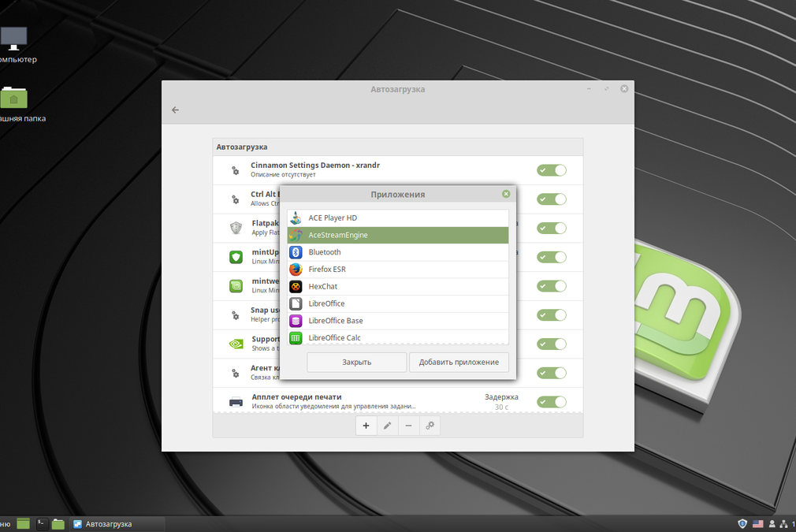Image resolution: width=796 pixels, height=532 pixels.
Task: Click the printer icon for Апплет очереди печати
Action: (236, 402)
